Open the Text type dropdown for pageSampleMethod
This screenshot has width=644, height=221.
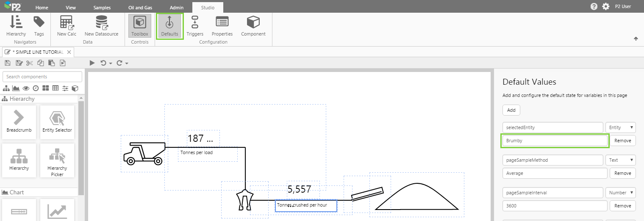point(620,160)
